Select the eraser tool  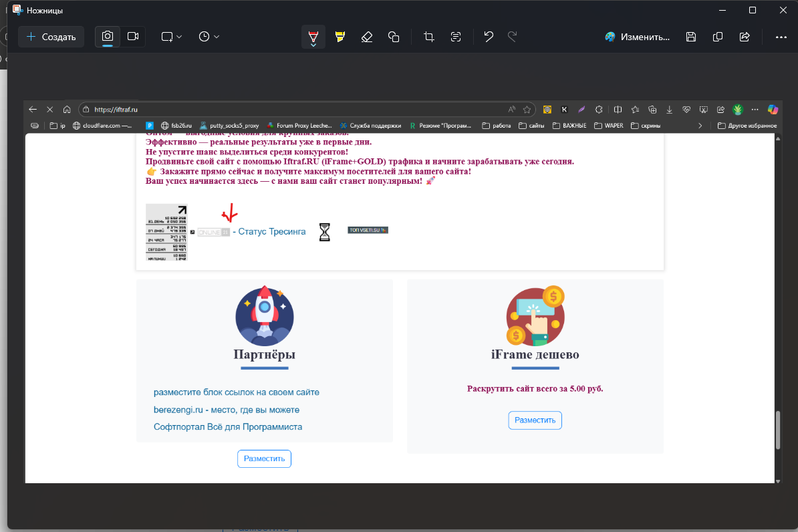pos(366,37)
